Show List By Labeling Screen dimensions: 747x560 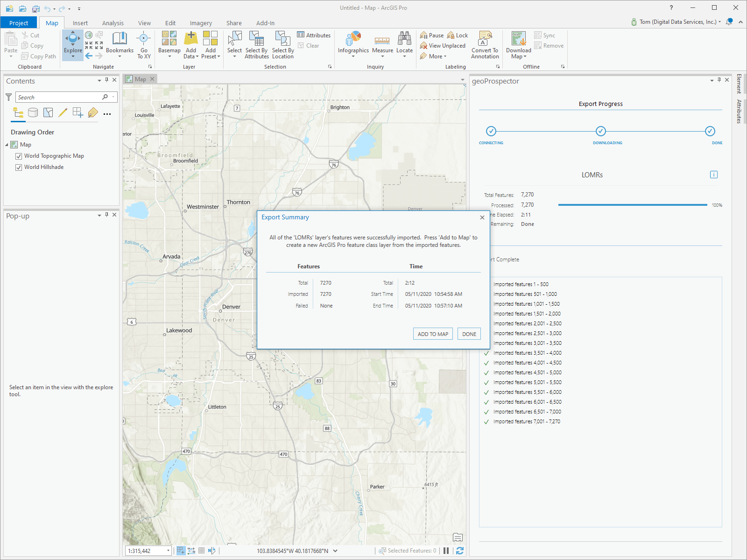(93, 112)
